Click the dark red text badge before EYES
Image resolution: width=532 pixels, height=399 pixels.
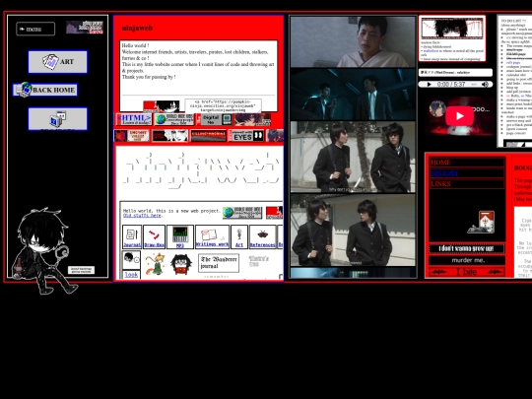(x=208, y=136)
